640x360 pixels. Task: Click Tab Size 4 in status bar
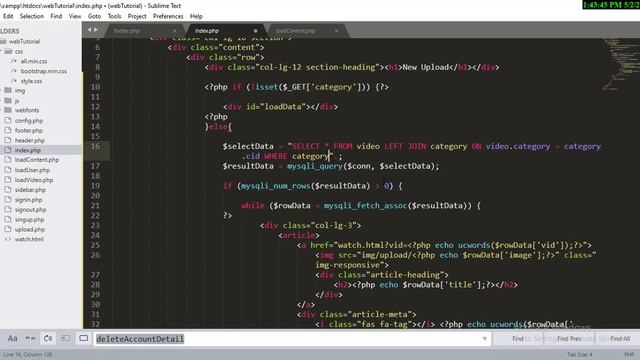[580, 355]
